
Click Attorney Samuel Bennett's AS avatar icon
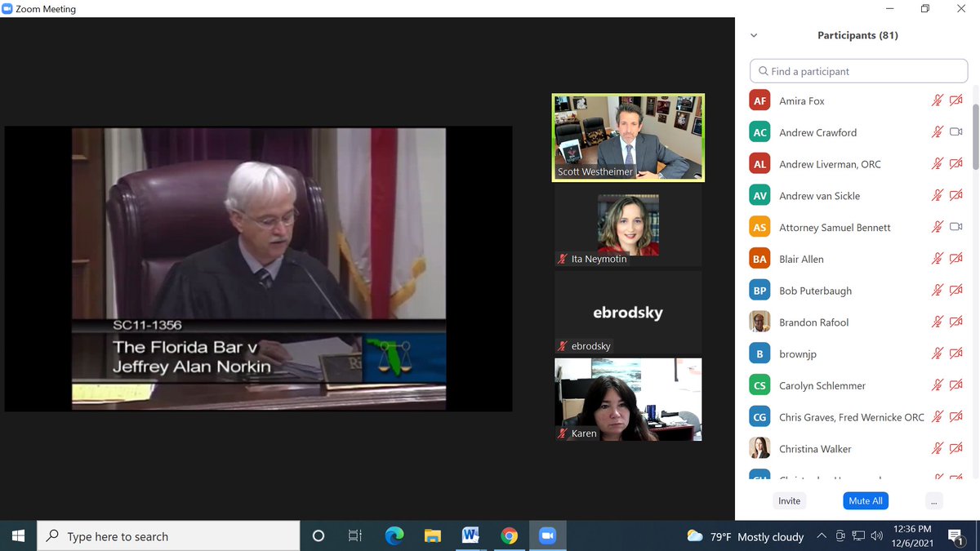[x=759, y=227]
